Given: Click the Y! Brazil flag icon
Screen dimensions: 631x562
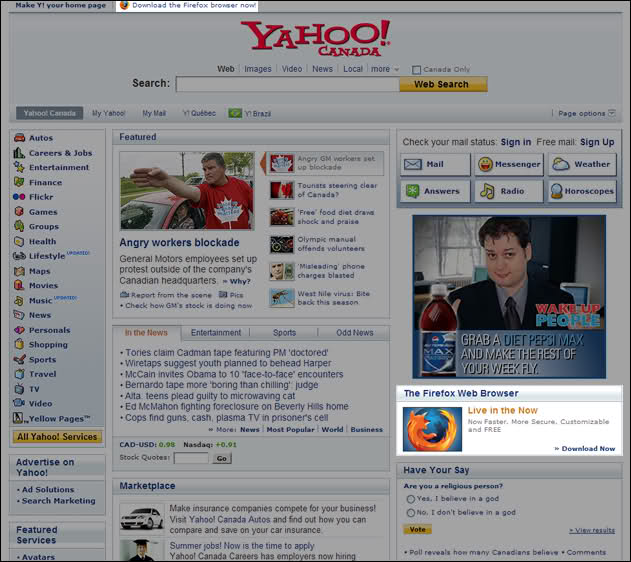Looking at the screenshot, I should pos(235,113).
